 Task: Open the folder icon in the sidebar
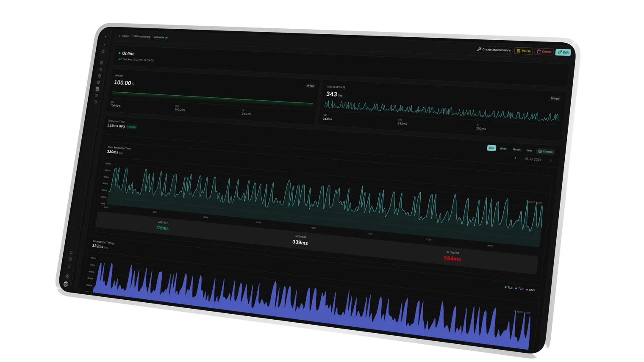(x=95, y=102)
